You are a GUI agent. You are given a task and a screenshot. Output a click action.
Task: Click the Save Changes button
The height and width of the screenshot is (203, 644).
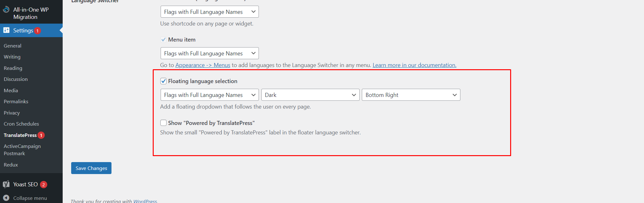click(x=91, y=168)
